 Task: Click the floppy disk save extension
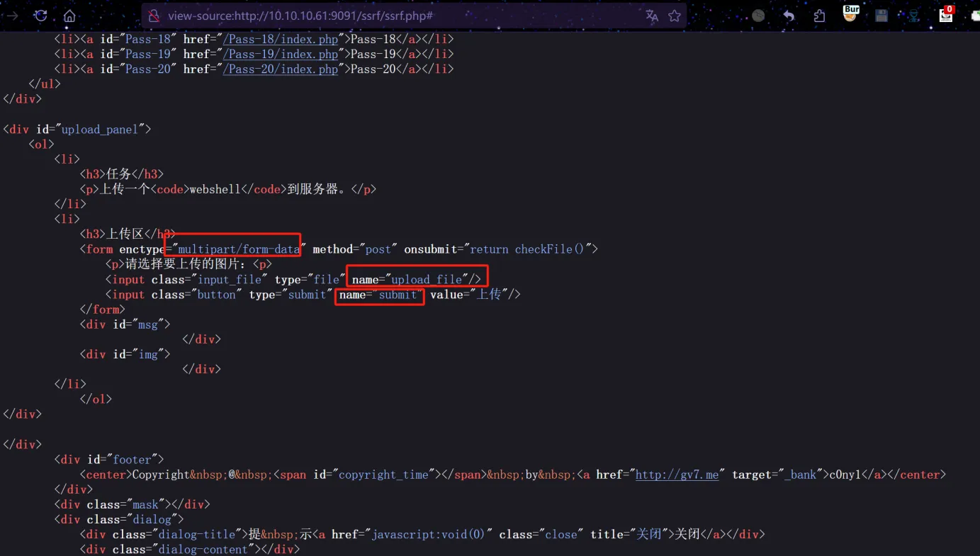click(882, 16)
